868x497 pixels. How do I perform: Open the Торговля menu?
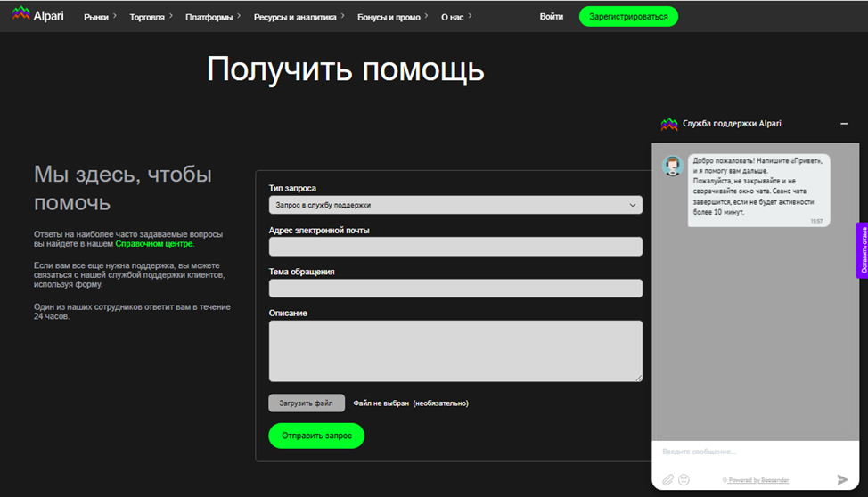pos(151,17)
